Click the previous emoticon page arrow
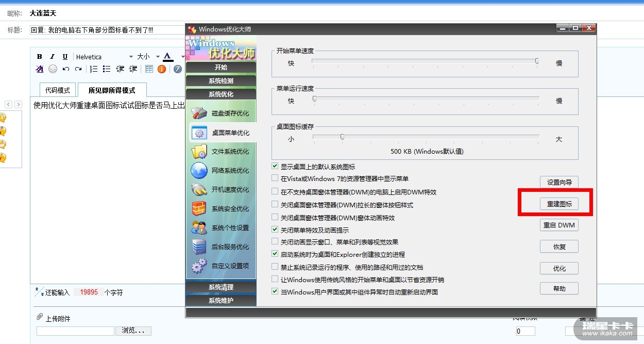 pos(9,104)
